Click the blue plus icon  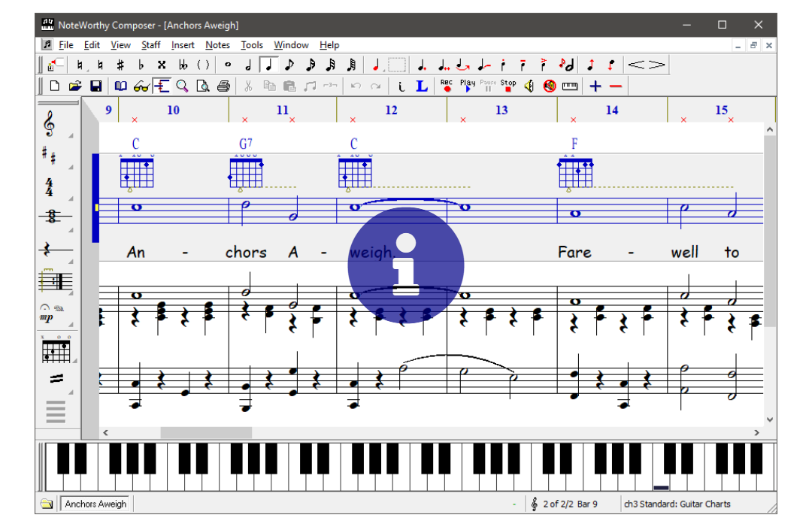click(595, 86)
